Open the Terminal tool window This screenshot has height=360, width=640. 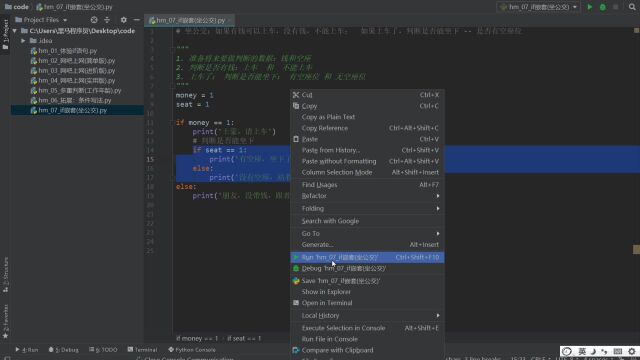click(142, 350)
